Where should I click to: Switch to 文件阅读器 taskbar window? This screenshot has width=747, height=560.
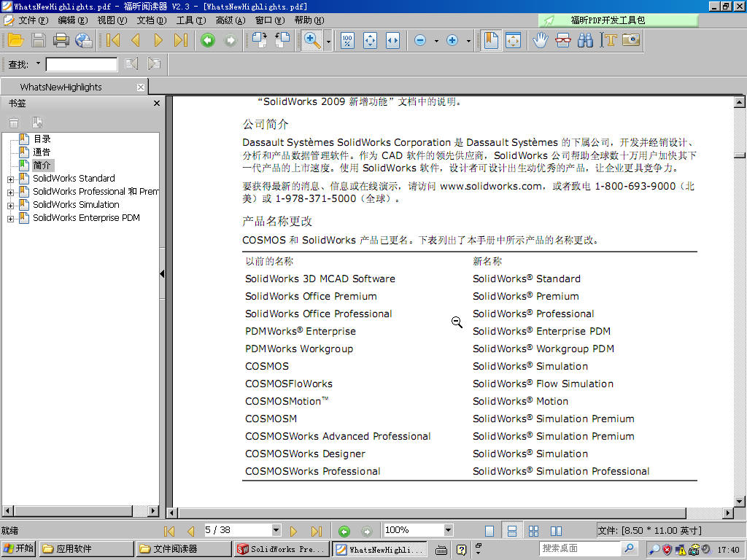click(x=184, y=548)
